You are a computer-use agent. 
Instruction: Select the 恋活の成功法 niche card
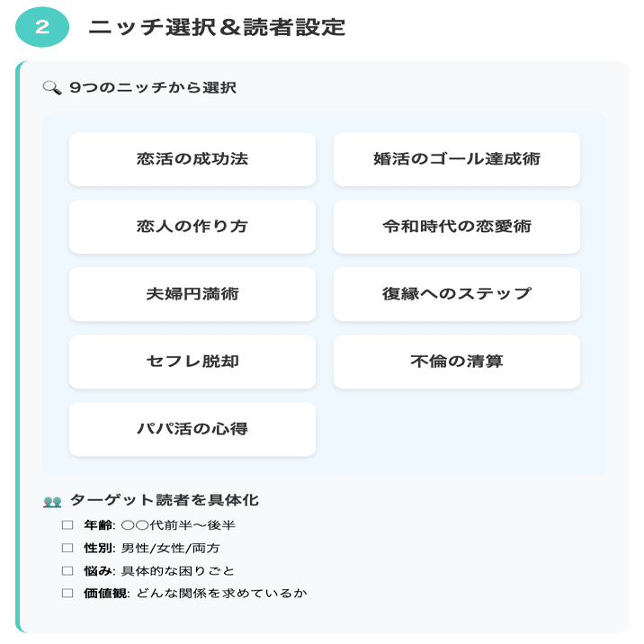click(x=192, y=159)
